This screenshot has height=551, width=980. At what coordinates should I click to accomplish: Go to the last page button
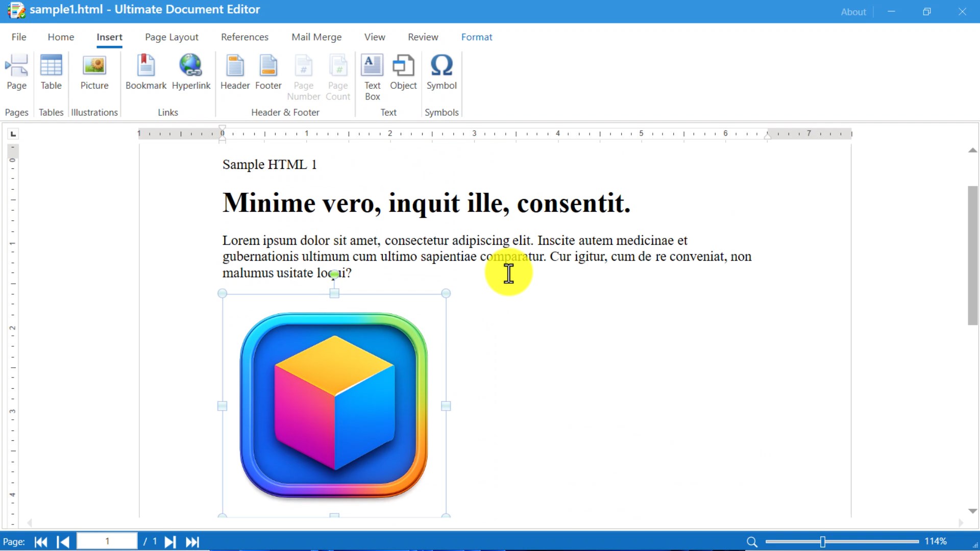[x=192, y=542]
